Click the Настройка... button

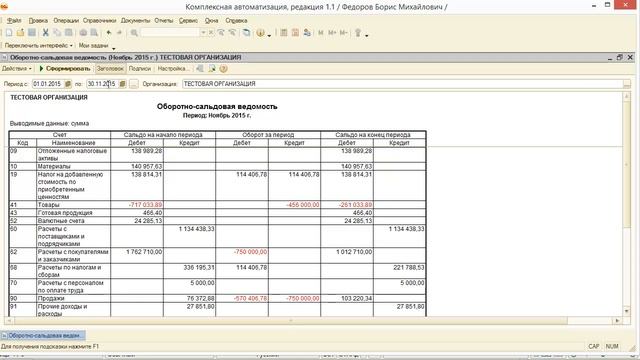pos(173,69)
